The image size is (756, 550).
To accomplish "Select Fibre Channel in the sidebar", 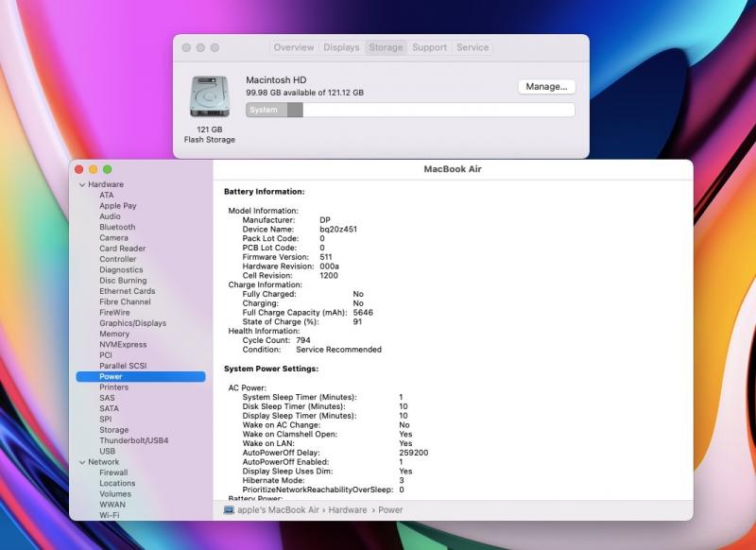I will 125,301.
